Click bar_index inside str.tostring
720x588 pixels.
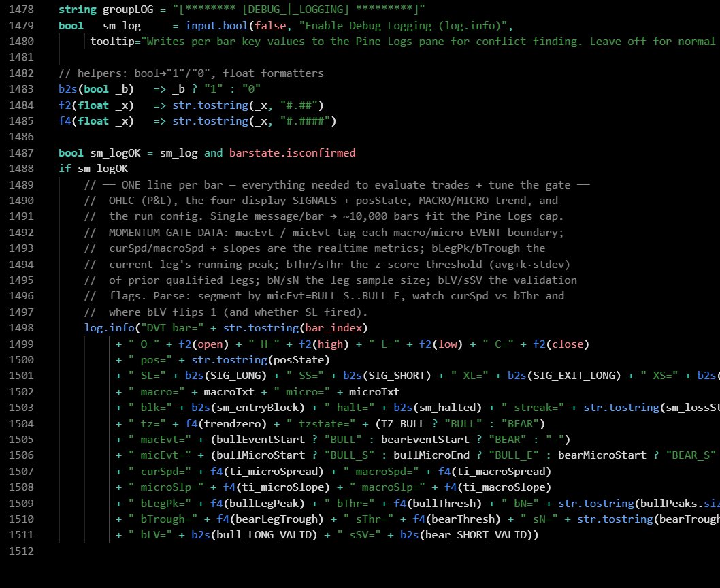pyautogui.click(x=333, y=328)
